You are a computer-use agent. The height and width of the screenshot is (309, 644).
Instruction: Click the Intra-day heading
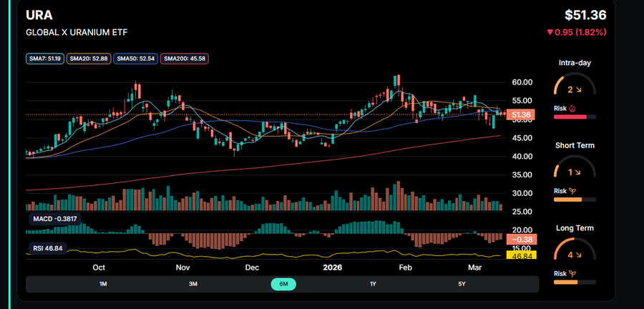coord(575,63)
